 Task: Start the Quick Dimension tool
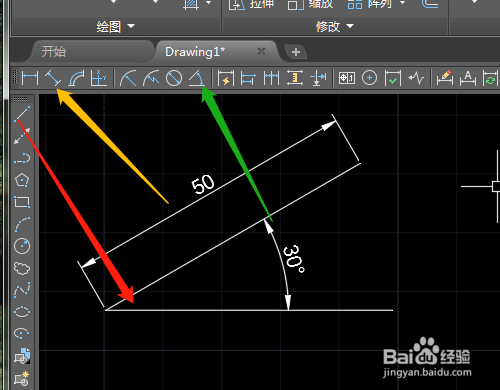click(x=226, y=78)
